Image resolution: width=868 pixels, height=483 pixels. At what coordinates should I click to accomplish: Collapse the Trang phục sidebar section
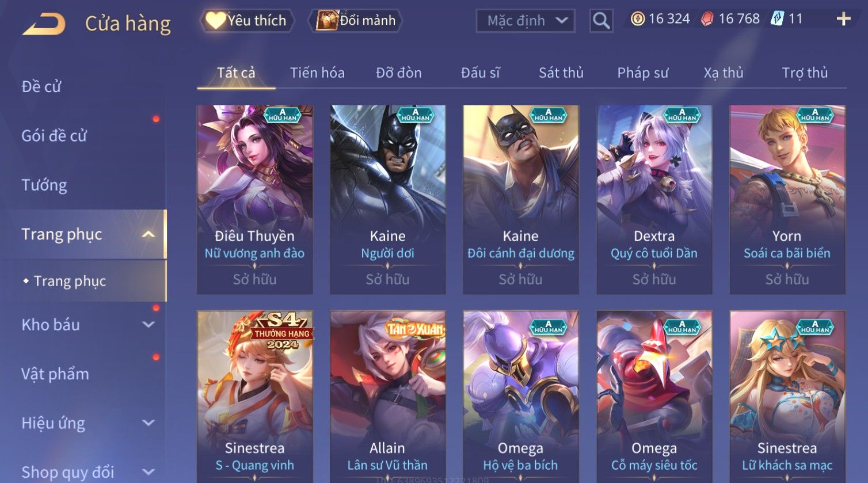point(148,234)
